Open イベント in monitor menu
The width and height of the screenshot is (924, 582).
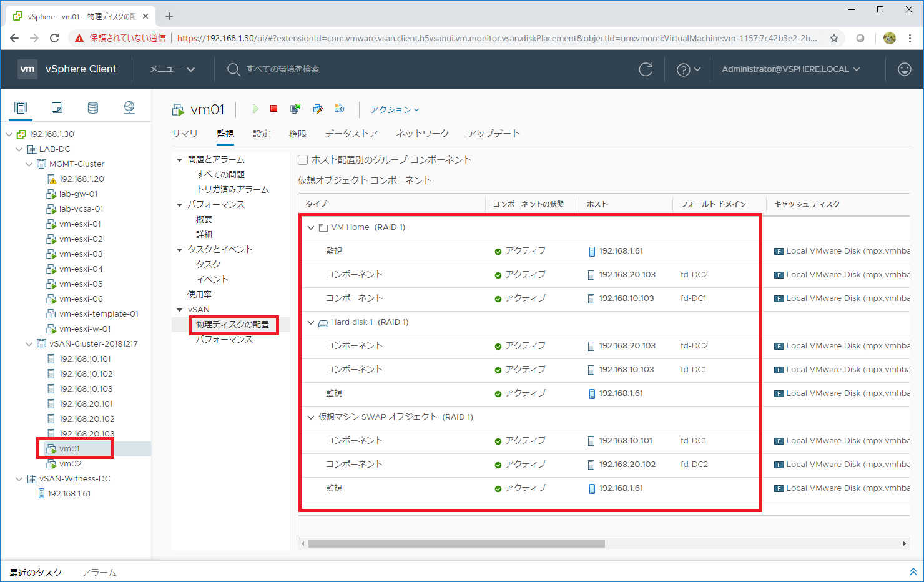pos(212,280)
